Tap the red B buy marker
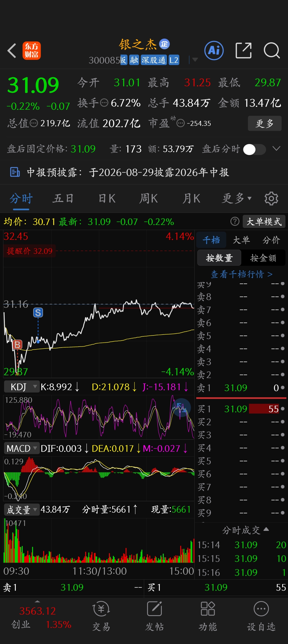 click(17, 345)
